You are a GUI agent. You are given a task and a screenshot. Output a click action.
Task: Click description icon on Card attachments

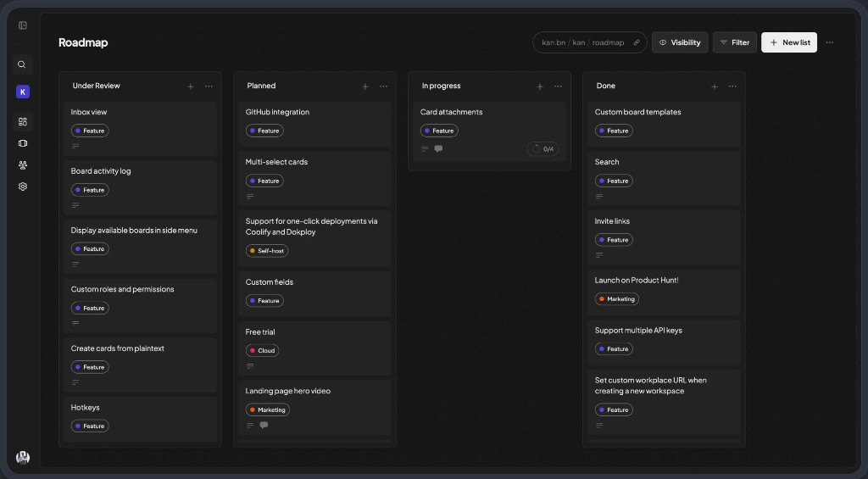click(425, 149)
